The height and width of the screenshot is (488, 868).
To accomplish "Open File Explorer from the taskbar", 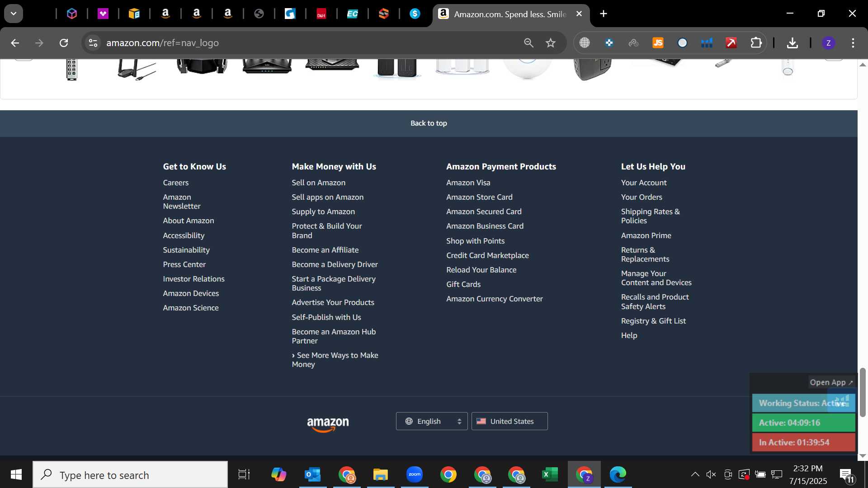I will tap(380, 474).
